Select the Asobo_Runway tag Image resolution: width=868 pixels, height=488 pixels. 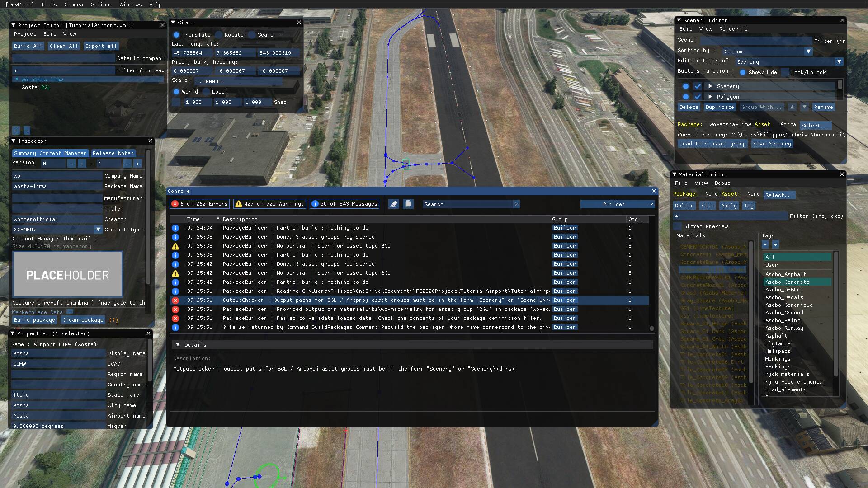(x=784, y=328)
